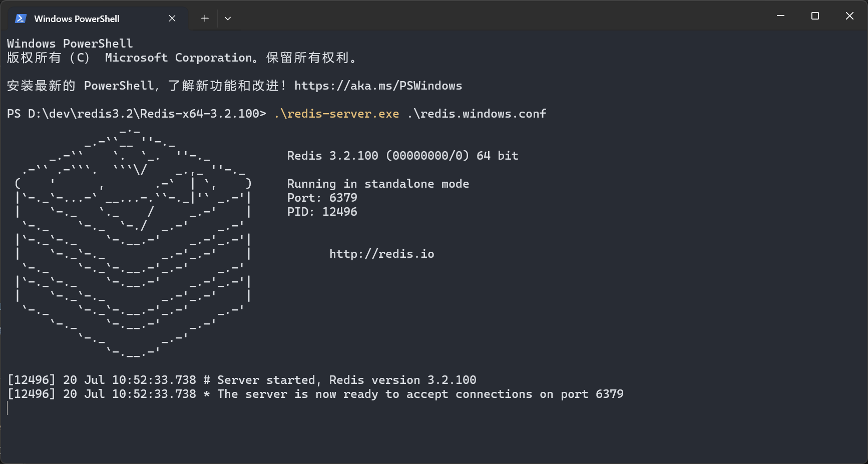Open a new tab with plus button

[x=205, y=19]
